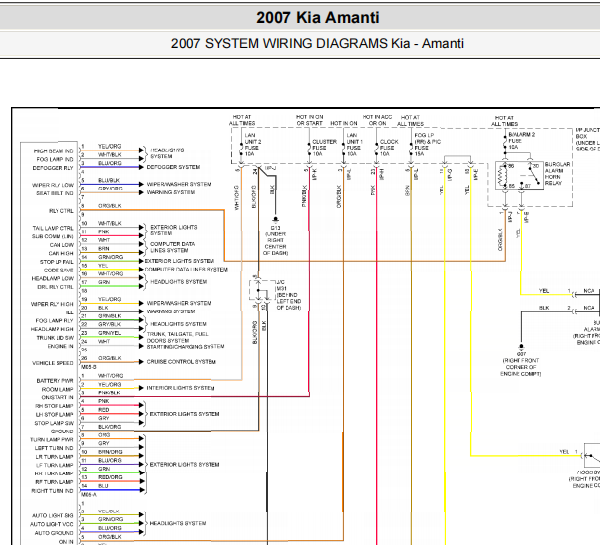The height and width of the screenshot is (545, 600).
Task: Select the RED/ORG wire color label
Action: click(110, 477)
